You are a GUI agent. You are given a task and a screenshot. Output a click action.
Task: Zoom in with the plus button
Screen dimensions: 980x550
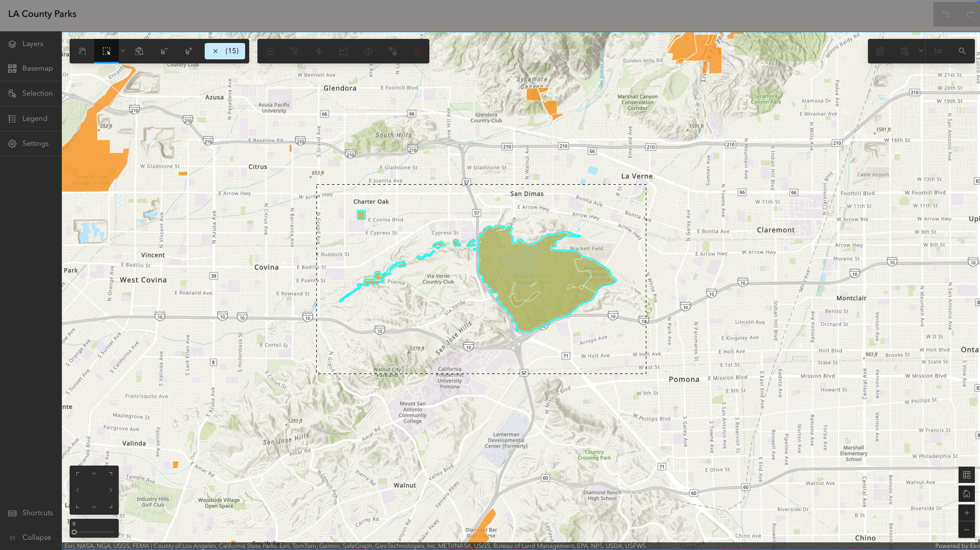[967, 513]
